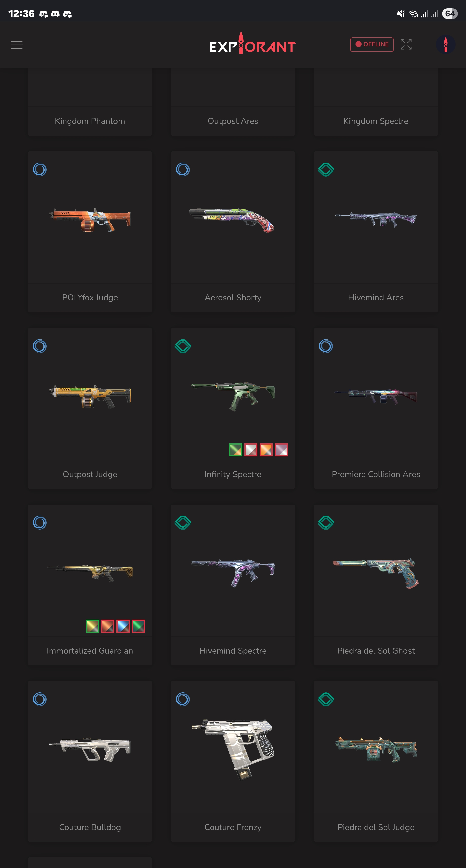
Task: Click the OFFLINE status button
Action: (x=372, y=44)
